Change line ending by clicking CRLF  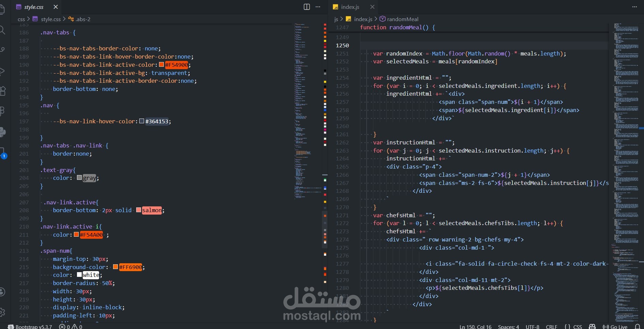point(551,326)
